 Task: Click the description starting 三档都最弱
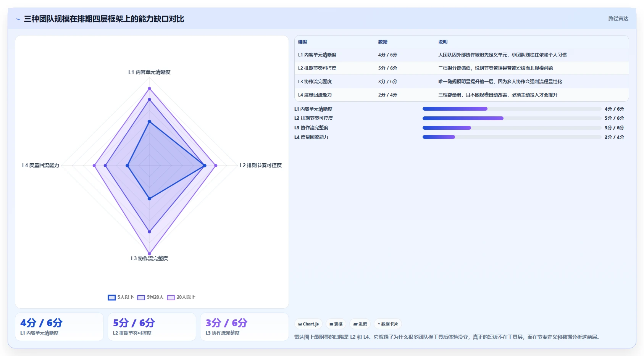(498, 95)
